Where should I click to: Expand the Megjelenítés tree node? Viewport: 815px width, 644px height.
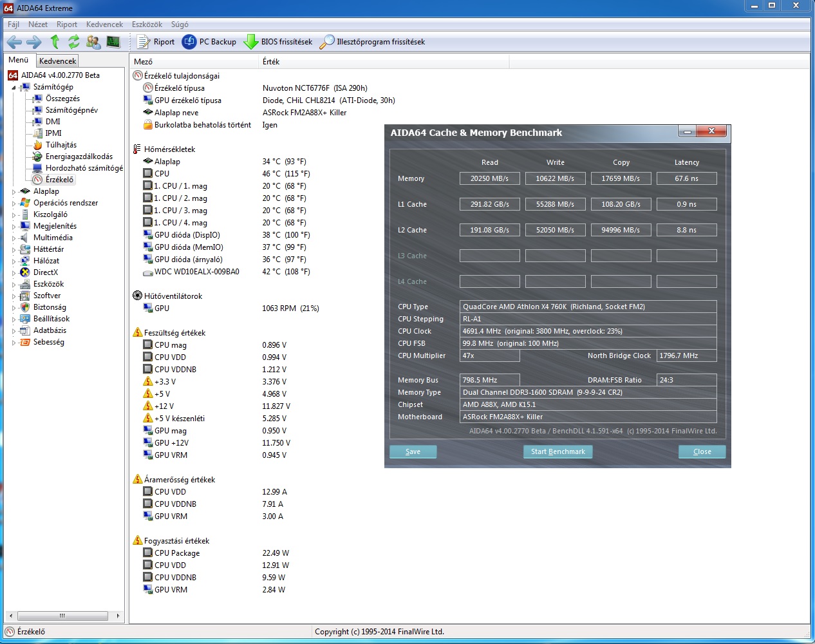[x=14, y=226]
